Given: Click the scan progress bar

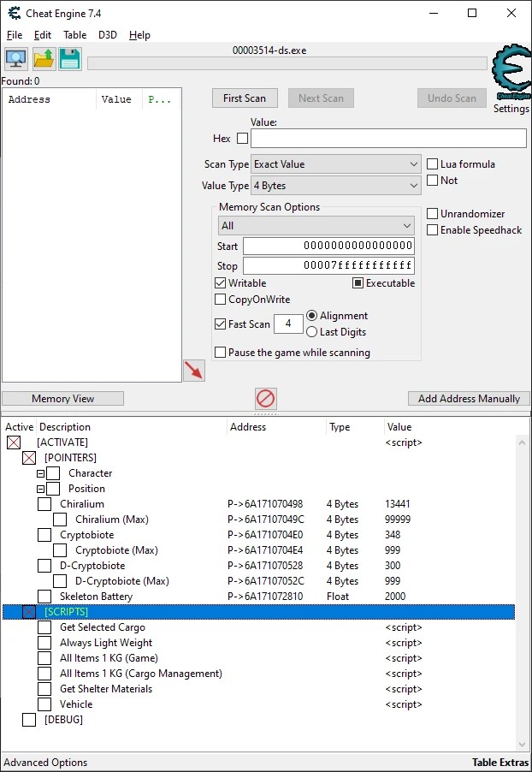Looking at the screenshot, I should tap(287, 63).
